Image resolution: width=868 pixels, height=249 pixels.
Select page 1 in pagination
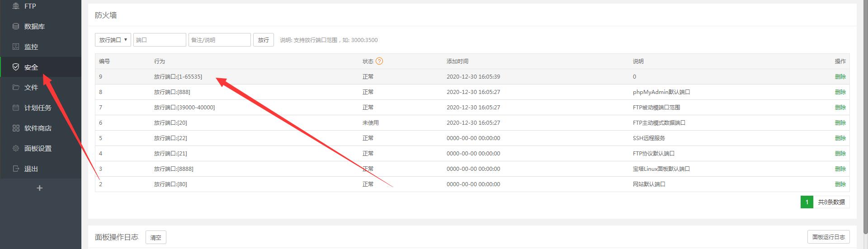pyautogui.click(x=807, y=202)
